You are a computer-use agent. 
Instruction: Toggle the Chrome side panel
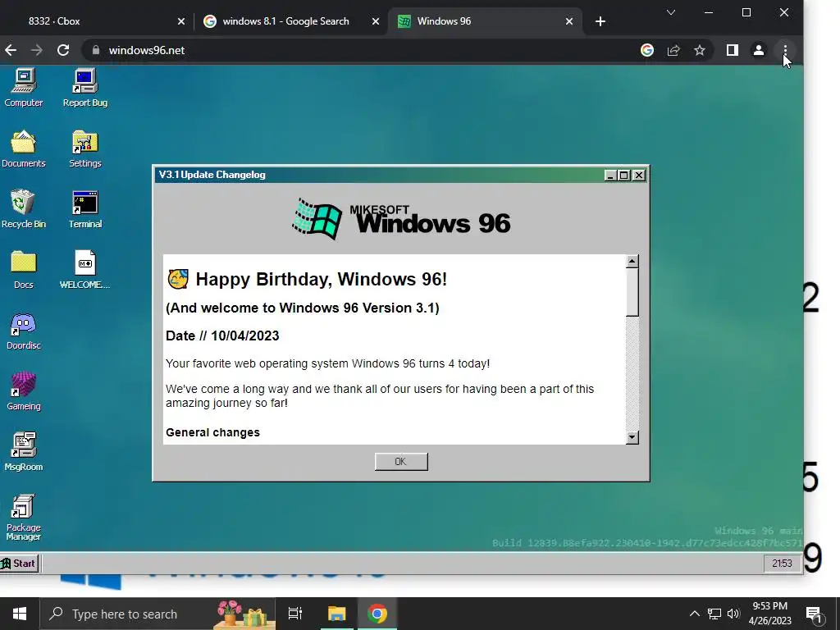pyautogui.click(x=733, y=50)
